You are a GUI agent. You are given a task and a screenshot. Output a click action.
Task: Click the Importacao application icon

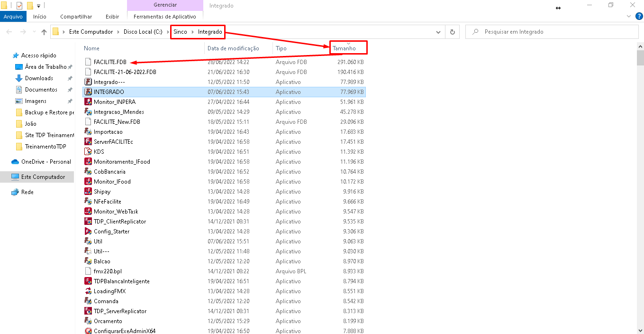pyautogui.click(x=88, y=131)
